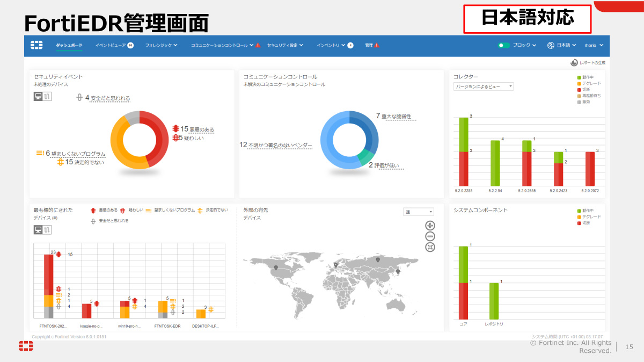This screenshot has width=644, height=362.
Task: Click the orange 決定的でない legend icon
Action: [x=200, y=211]
